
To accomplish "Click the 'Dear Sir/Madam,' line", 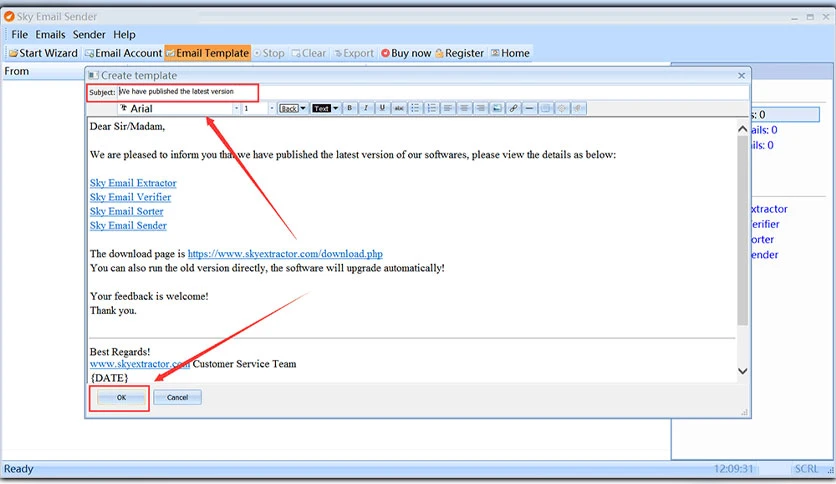I will click(127, 126).
